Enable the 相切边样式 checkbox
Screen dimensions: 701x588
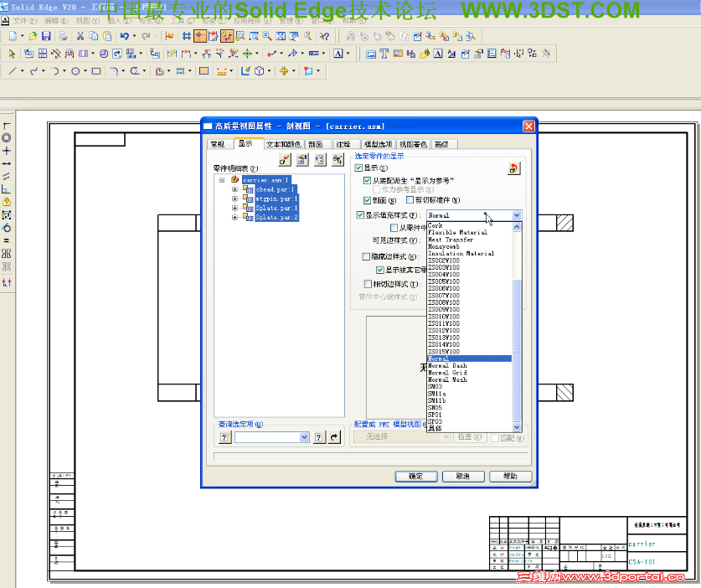368,284
